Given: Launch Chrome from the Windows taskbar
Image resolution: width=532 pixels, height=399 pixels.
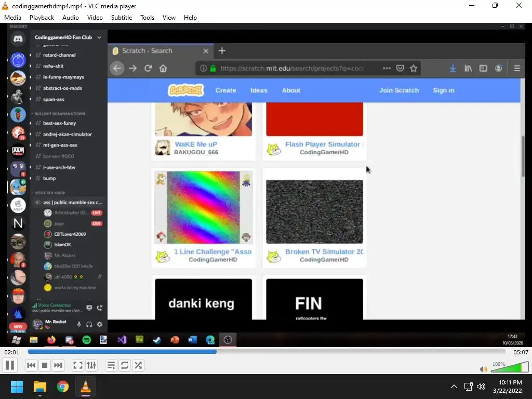Looking at the screenshot, I should (x=63, y=387).
